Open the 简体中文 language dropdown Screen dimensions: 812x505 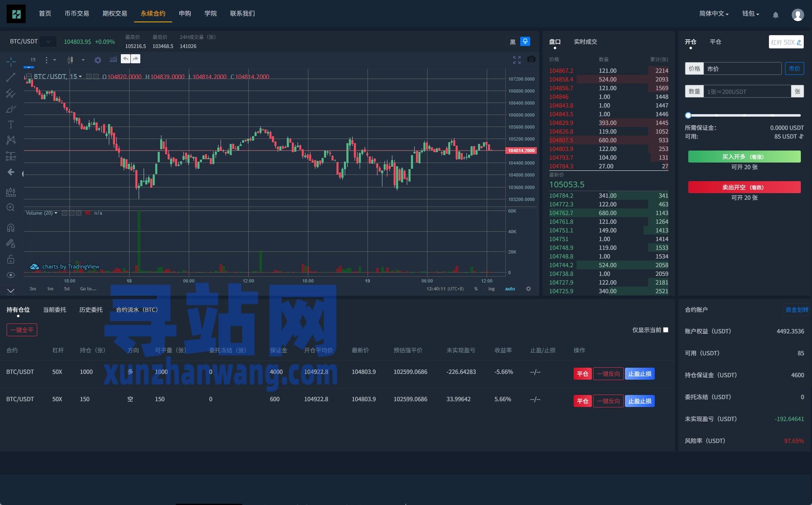pyautogui.click(x=714, y=14)
